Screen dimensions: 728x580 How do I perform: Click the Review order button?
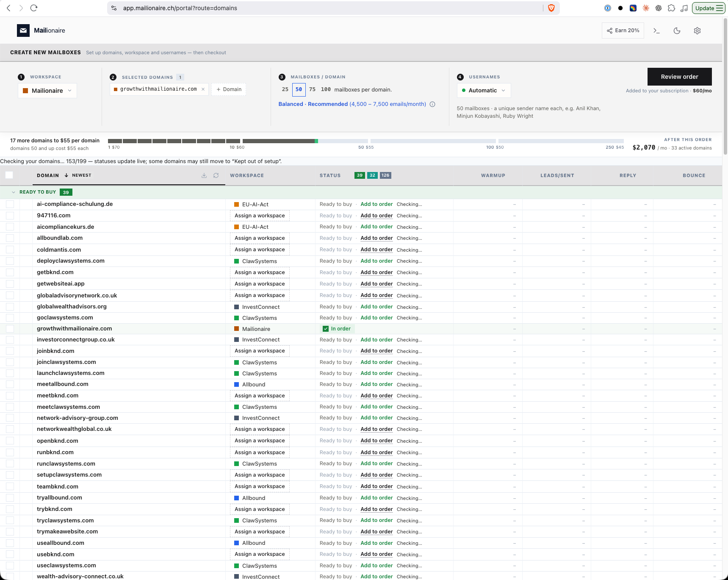click(679, 77)
